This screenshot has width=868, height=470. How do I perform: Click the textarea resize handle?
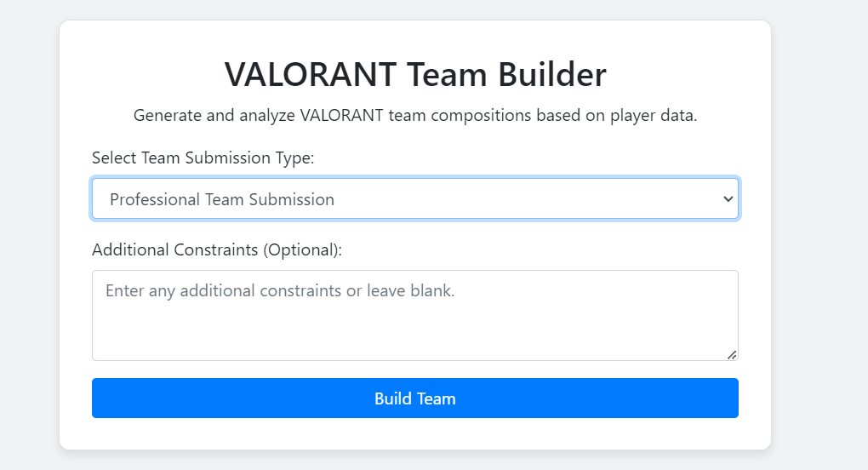[731, 354]
